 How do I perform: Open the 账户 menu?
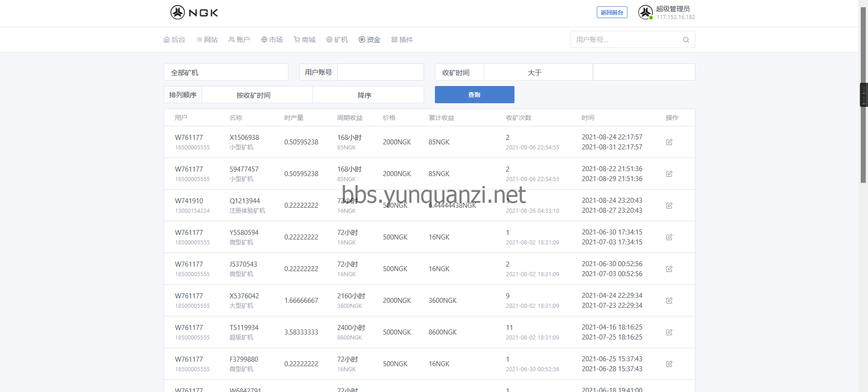click(239, 40)
